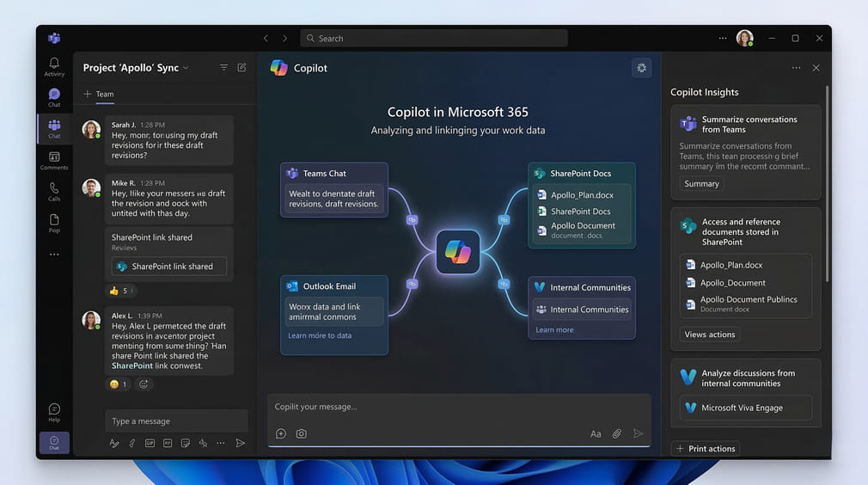The height and width of the screenshot is (485, 868).
Task: Click the Views actions button
Action: 710,335
